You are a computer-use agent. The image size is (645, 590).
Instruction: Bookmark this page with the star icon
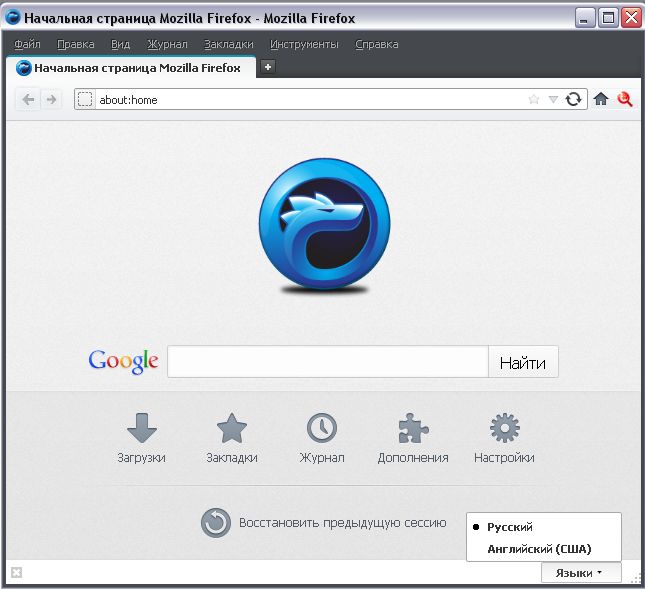point(534,99)
